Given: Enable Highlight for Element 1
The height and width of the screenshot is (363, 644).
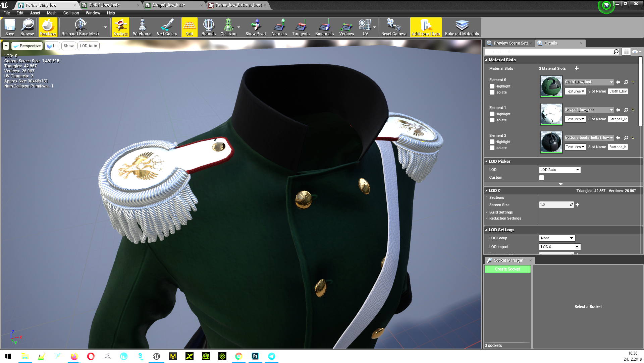Looking at the screenshot, I should (492, 114).
